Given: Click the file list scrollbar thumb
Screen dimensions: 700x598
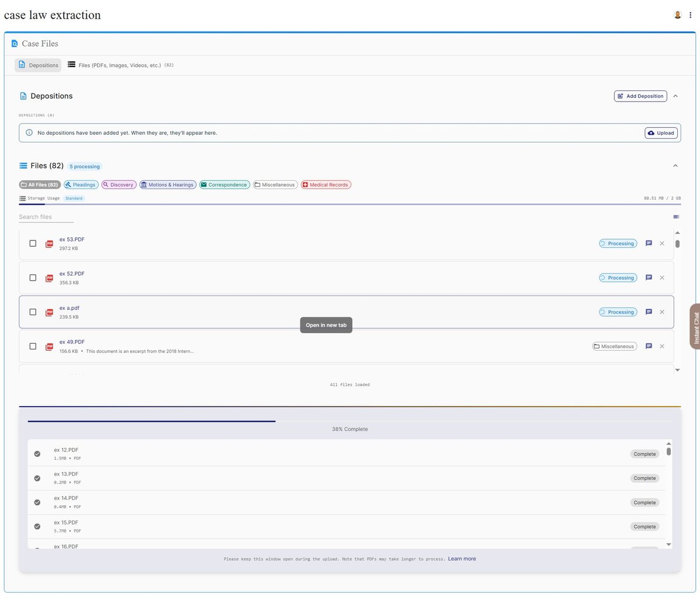Looking at the screenshot, I should pos(677,244).
